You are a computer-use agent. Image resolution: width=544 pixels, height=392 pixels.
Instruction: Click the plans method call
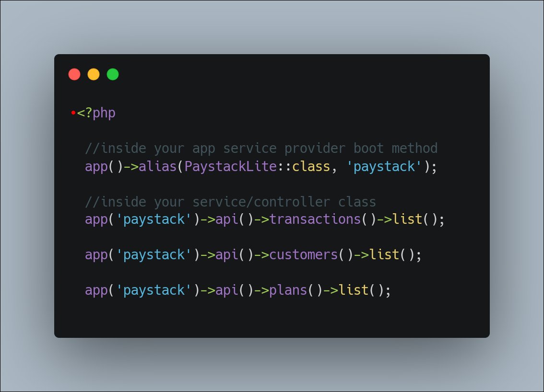click(x=288, y=290)
